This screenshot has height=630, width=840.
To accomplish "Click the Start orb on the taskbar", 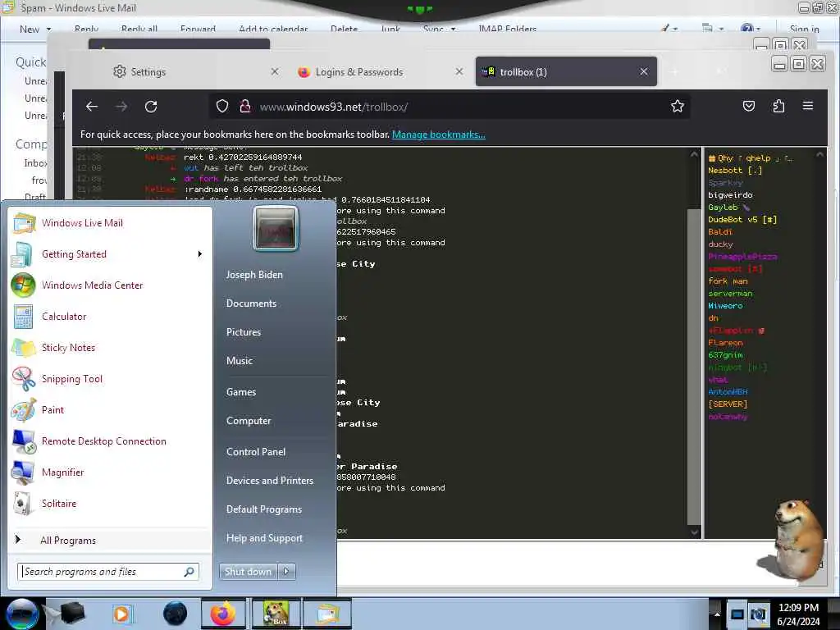I will (22, 614).
